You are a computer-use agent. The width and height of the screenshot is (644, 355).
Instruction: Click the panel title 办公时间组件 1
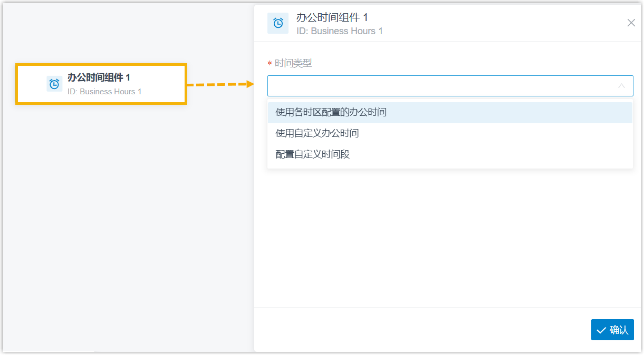pyautogui.click(x=332, y=17)
